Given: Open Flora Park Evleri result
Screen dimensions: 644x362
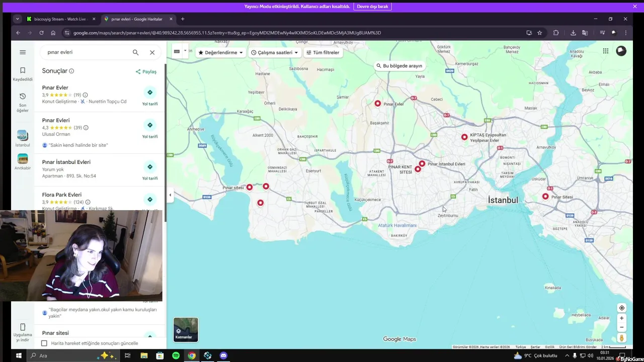Looking at the screenshot, I should [x=62, y=195].
